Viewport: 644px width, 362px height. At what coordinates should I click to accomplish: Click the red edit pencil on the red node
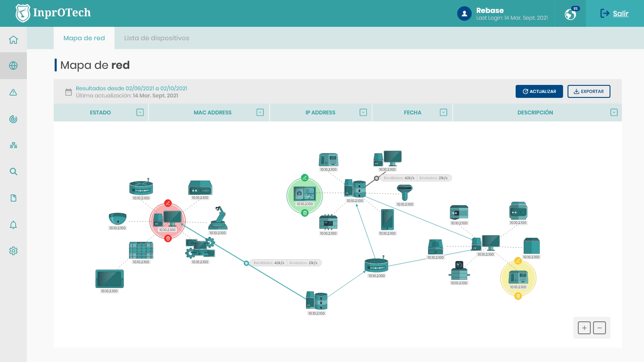168,203
